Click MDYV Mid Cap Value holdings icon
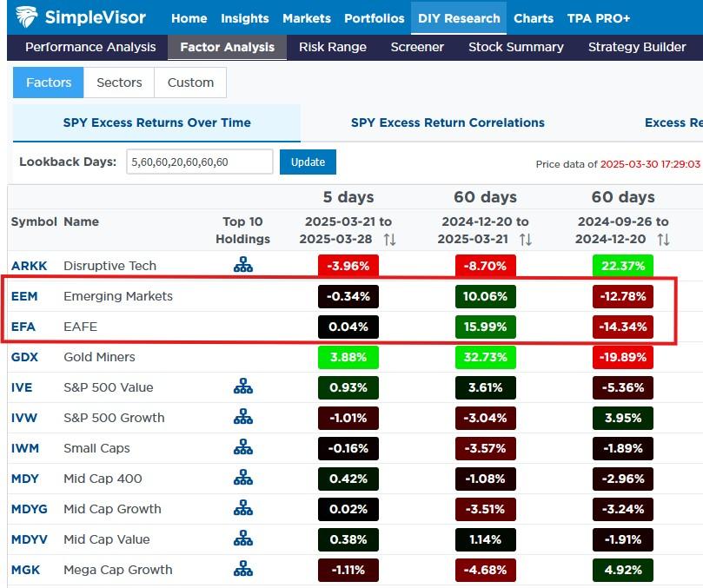Screen dimensions: 703x588 click(242, 538)
